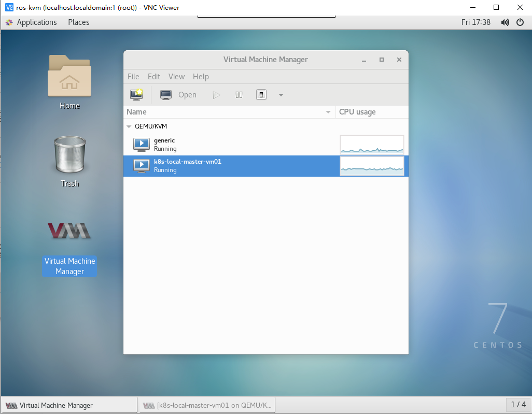The image size is (532, 414).
Task: Sort by the Name column header
Action: coord(229,112)
